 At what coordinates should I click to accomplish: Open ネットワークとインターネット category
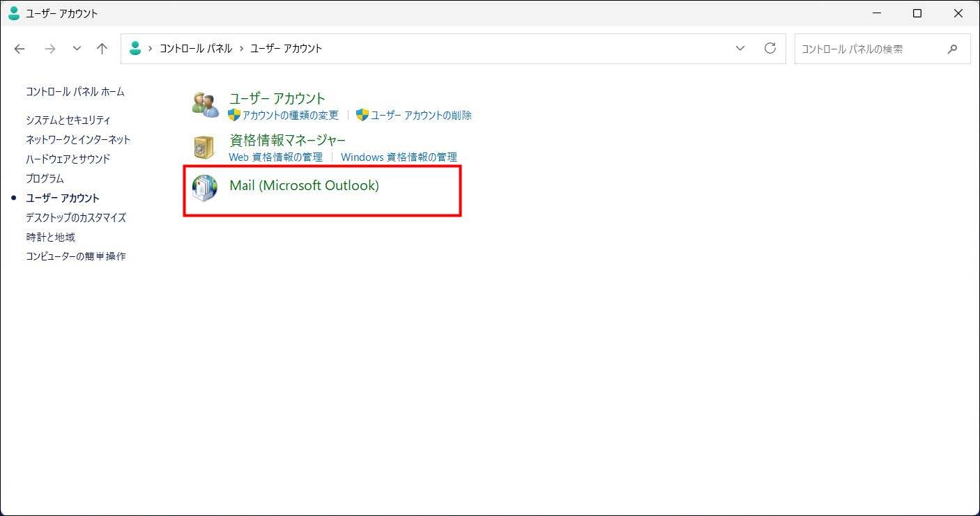(78, 140)
